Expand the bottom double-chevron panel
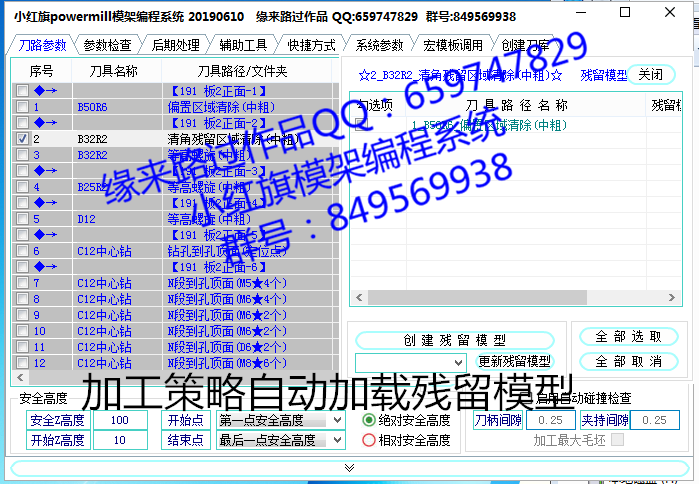The image size is (699, 484). 350,468
